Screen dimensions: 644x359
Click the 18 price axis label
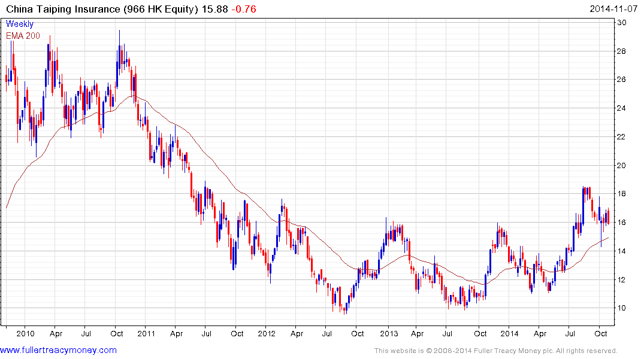tap(622, 194)
